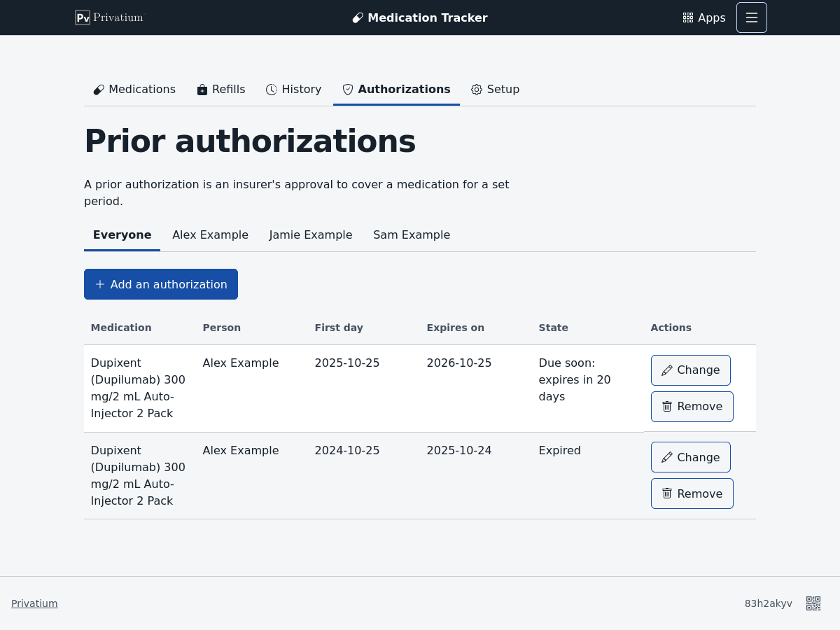Show authorizations for Everyone
The width and height of the screenshot is (840, 630).
click(x=122, y=235)
